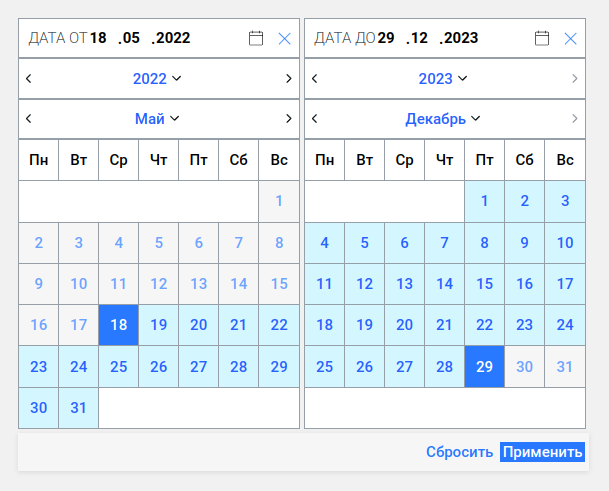Screen dimensions: 609x491
Task: Expand the Май month dropdown
Action: click(157, 118)
